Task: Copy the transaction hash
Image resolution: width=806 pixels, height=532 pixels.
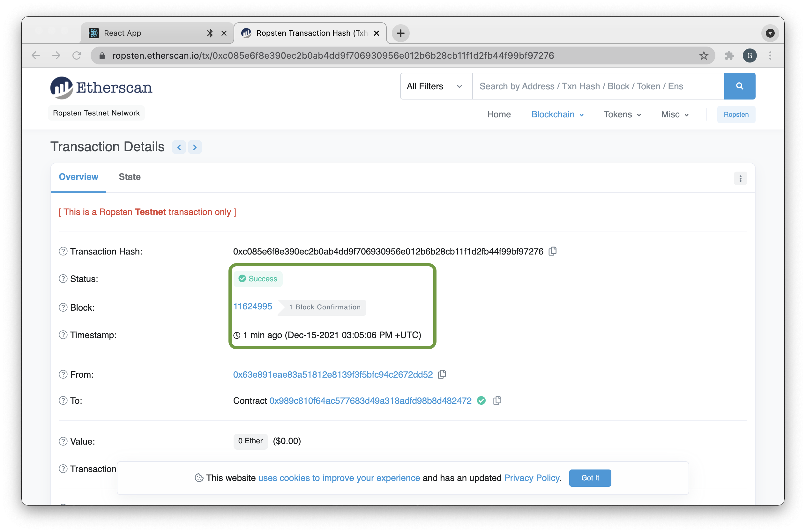Action: tap(553, 251)
